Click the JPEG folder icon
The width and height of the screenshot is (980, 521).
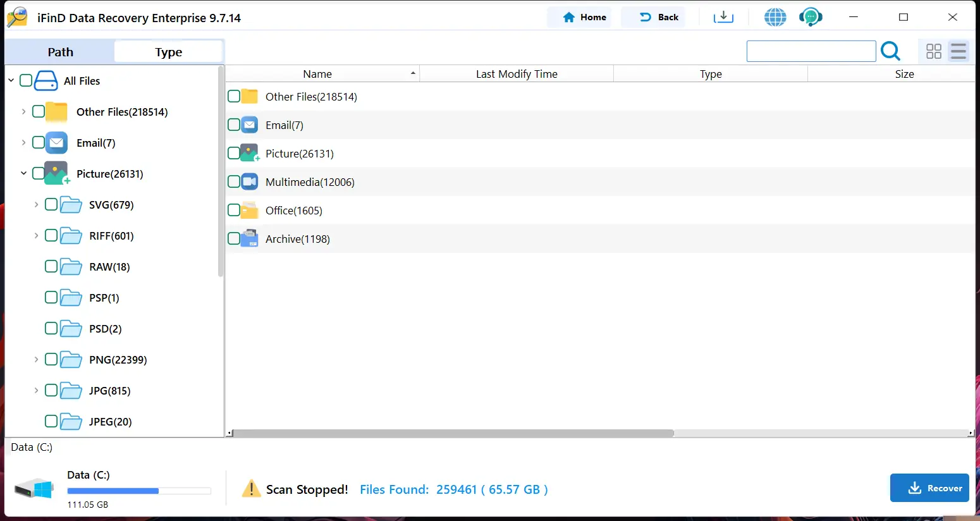pos(71,422)
